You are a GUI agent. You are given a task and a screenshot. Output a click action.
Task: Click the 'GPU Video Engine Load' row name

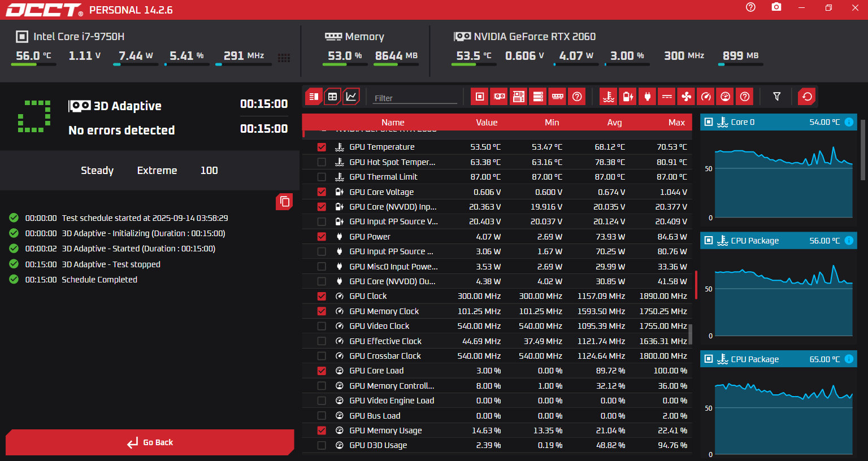[392, 401]
